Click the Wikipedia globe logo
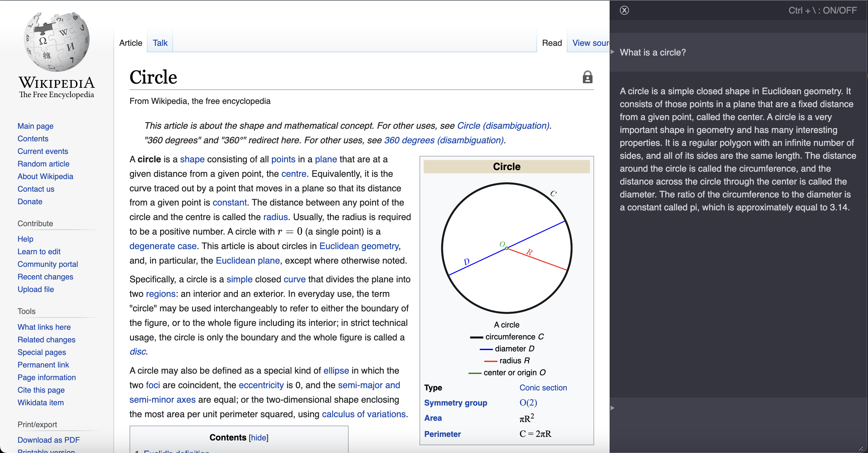This screenshot has height=453, width=868. [57, 42]
